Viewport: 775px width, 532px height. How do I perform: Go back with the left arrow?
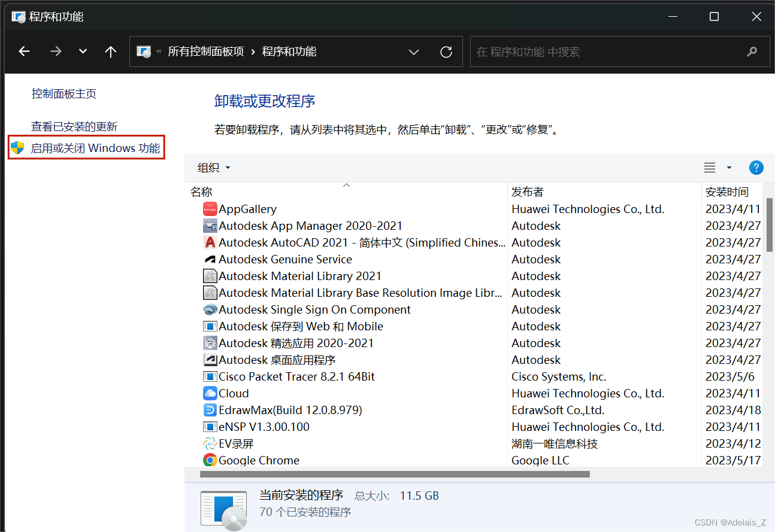tap(24, 51)
